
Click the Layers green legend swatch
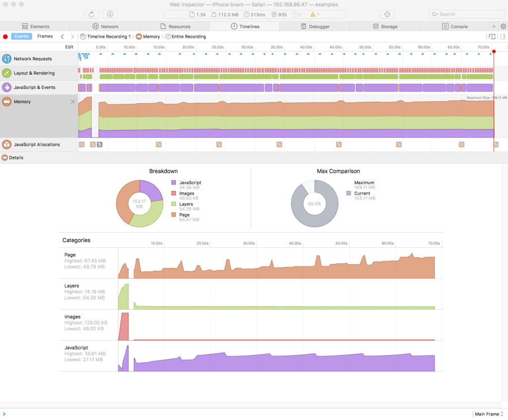tap(174, 204)
